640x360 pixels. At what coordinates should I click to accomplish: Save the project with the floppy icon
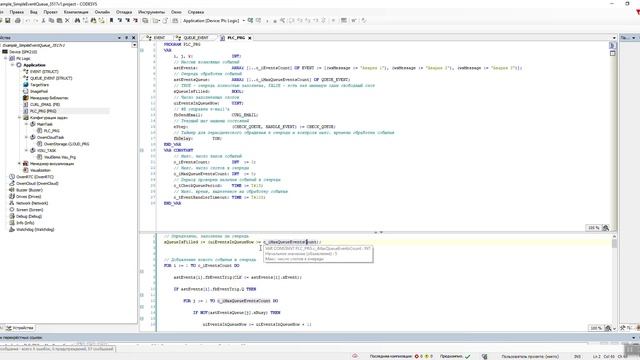click(8, 20)
